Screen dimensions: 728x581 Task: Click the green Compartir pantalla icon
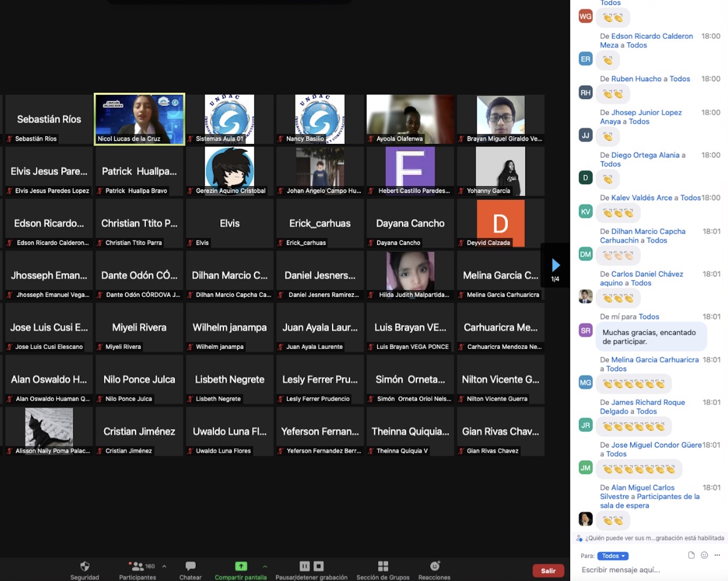pyautogui.click(x=241, y=566)
